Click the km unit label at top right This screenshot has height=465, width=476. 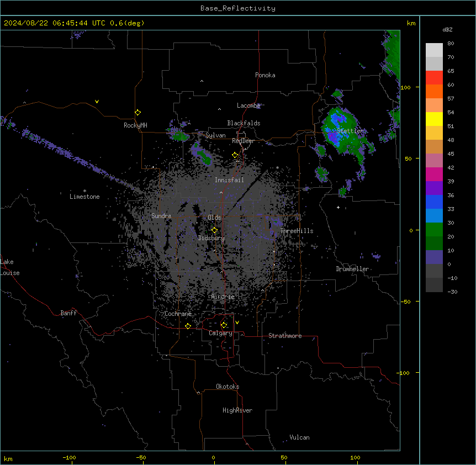tap(411, 23)
